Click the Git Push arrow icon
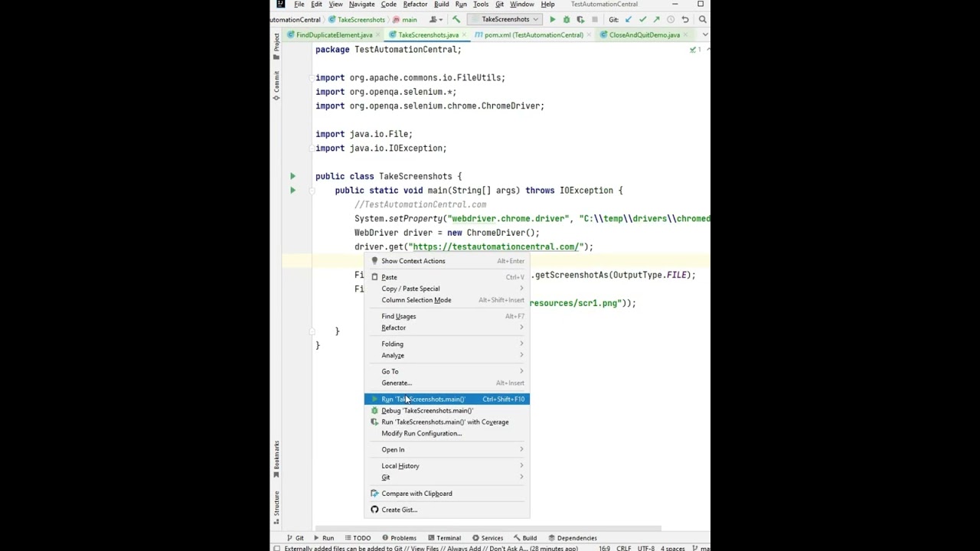 click(656, 20)
